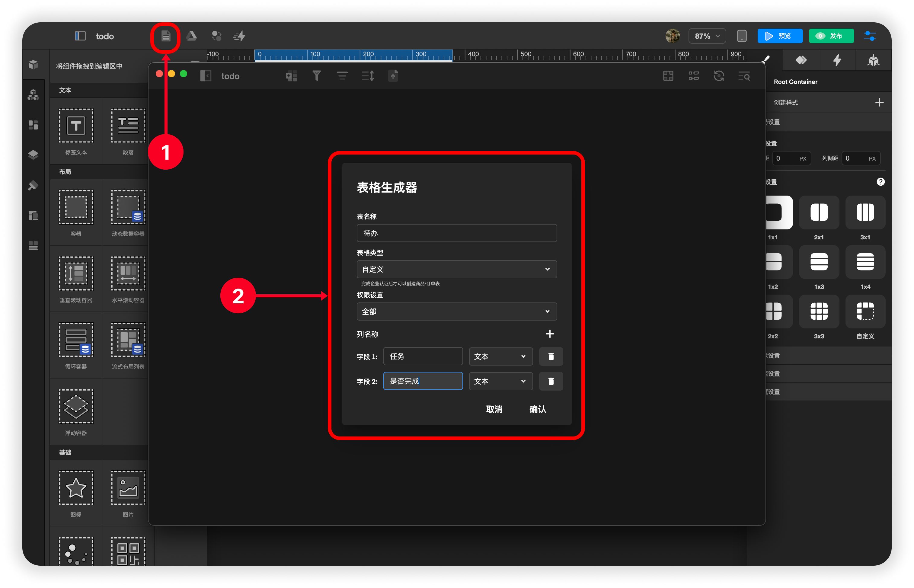914x588 pixels.
Task: Click the 取消 button
Action: click(494, 409)
